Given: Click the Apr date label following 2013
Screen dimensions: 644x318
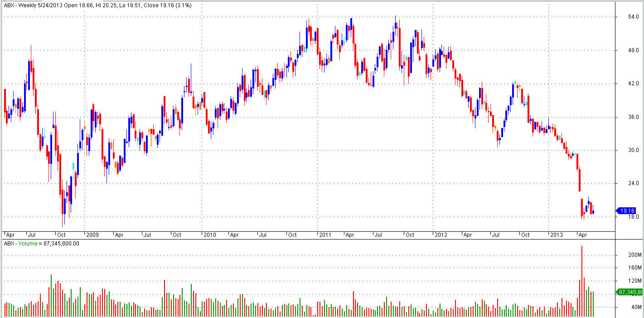Looking at the screenshot, I should (x=582, y=235).
